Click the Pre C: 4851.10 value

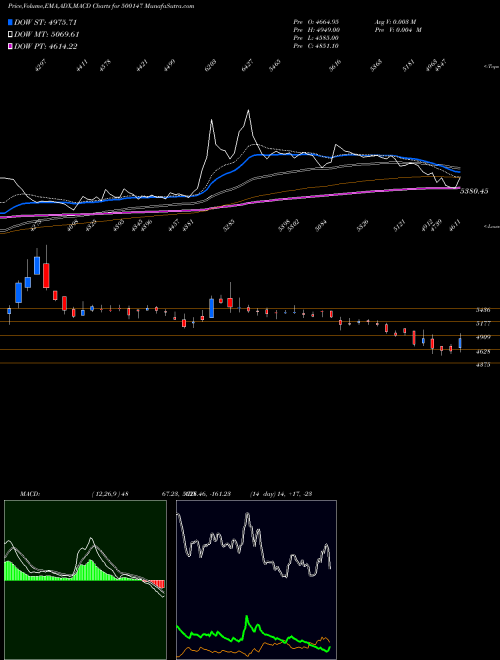[x=316, y=46]
